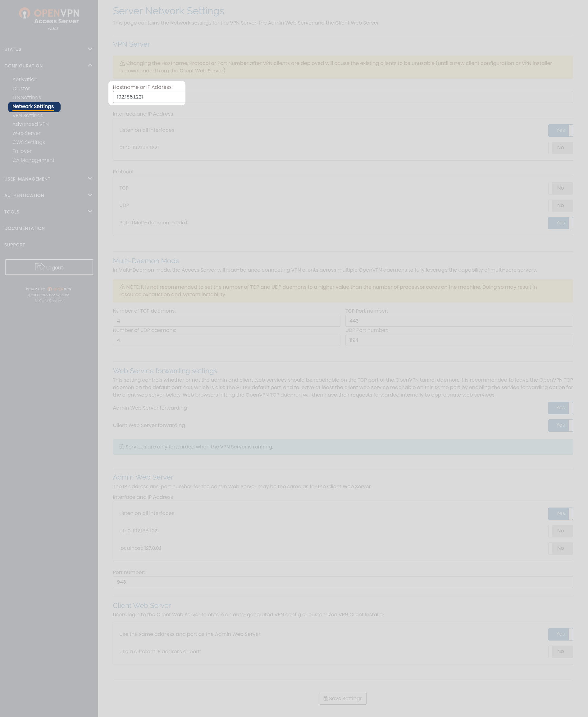Enable the UDP protocol toggle

(x=560, y=205)
